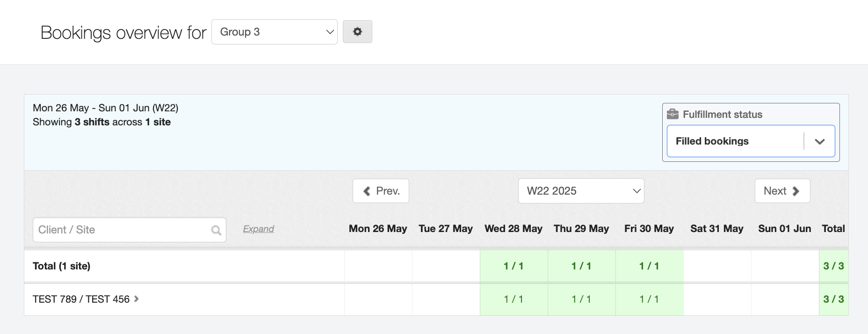Focus the Client / Site search field
Screen dimensions: 868x334
click(122, 230)
